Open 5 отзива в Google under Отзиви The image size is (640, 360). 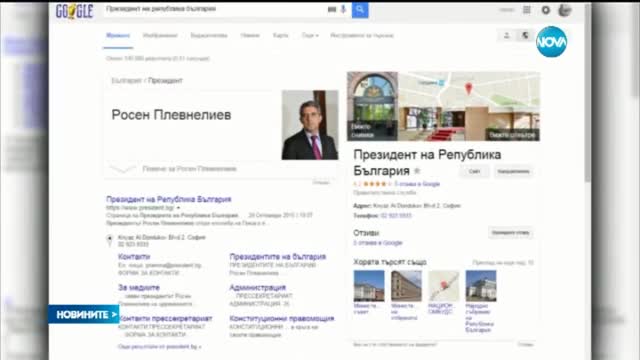coord(378,243)
